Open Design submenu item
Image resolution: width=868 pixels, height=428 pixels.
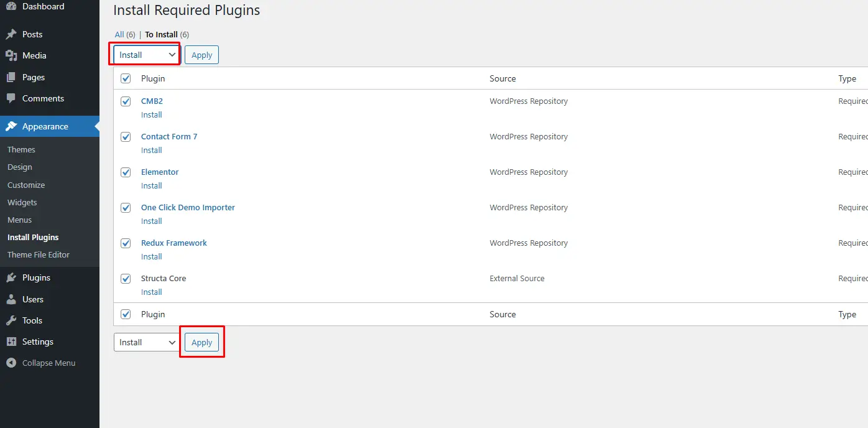pyautogui.click(x=20, y=167)
